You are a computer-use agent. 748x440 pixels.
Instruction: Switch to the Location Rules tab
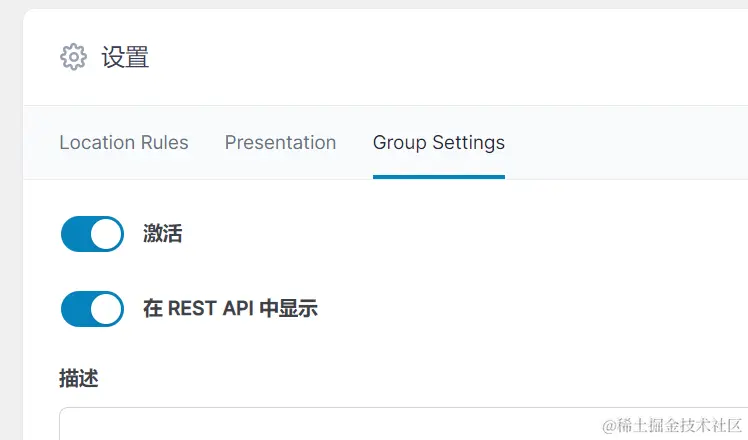(x=124, y=143)
